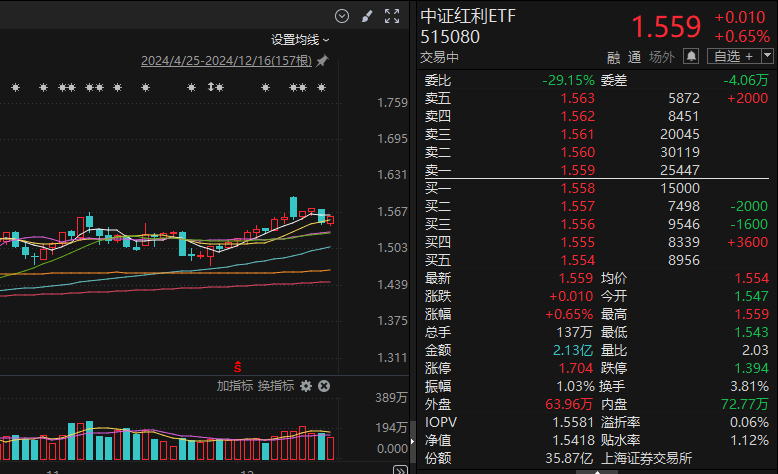Screen dimensions: 778x474
Task: Click the 换手 turnover value 3.81%
Action: pos(749,386)
